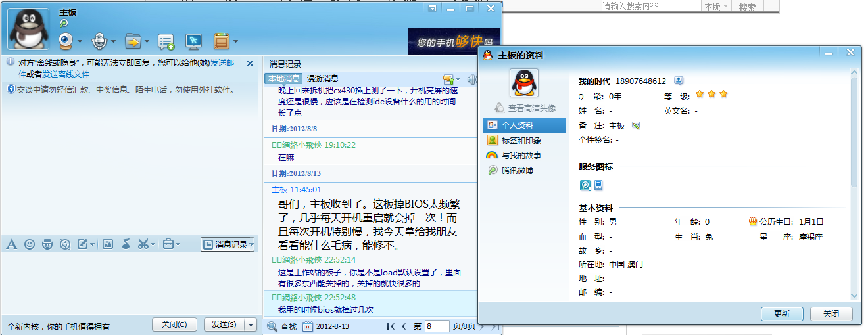Click the font style 'A' icon
868x335 pixels.
tap(12, 244)
